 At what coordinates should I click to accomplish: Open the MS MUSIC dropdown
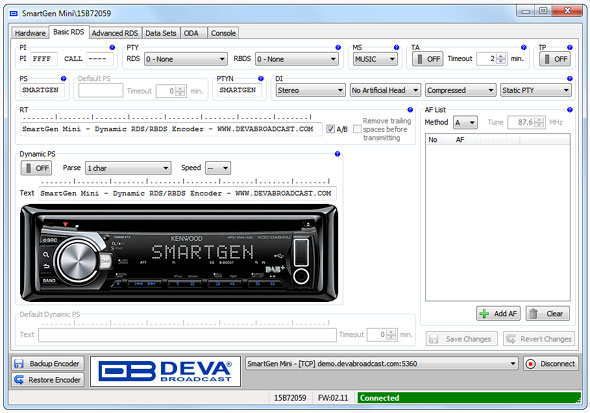375,59
